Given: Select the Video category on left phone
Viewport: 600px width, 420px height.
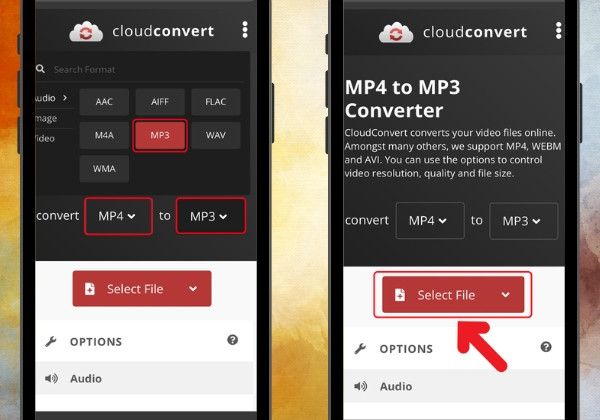Looking at the screenshot, I should tap(45, 138).
